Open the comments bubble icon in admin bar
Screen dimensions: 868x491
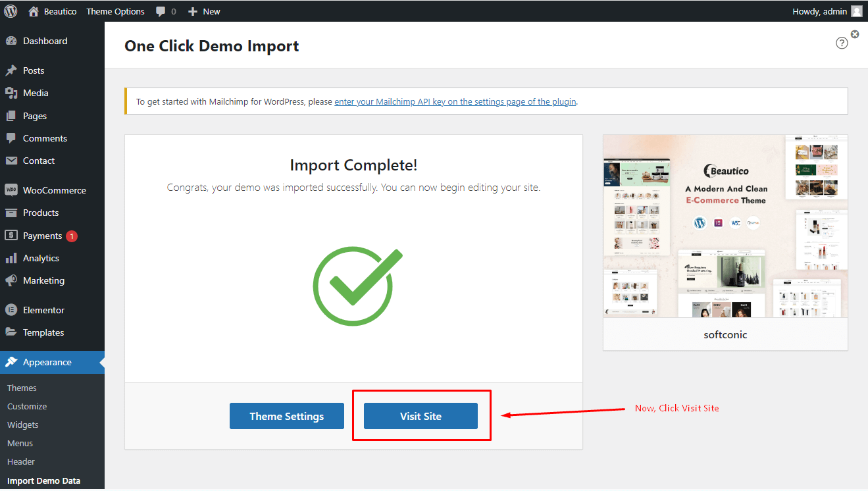tap(161, 12)
